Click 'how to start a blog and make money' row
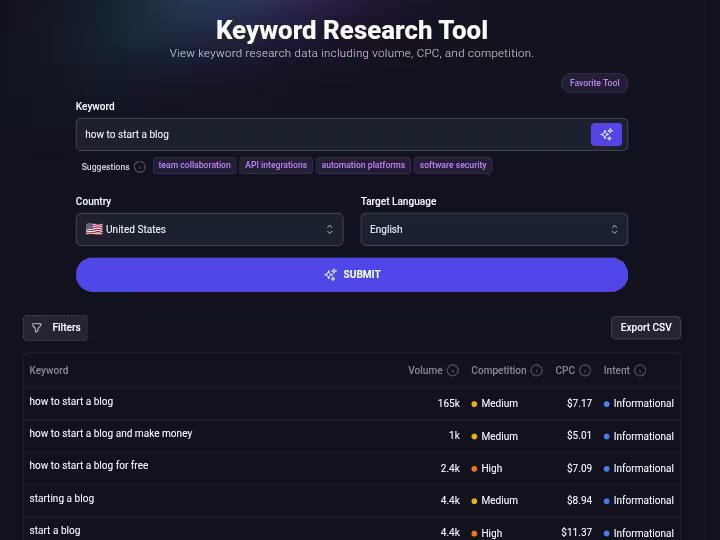The image size is (720, 540). (x=352, y=436)
